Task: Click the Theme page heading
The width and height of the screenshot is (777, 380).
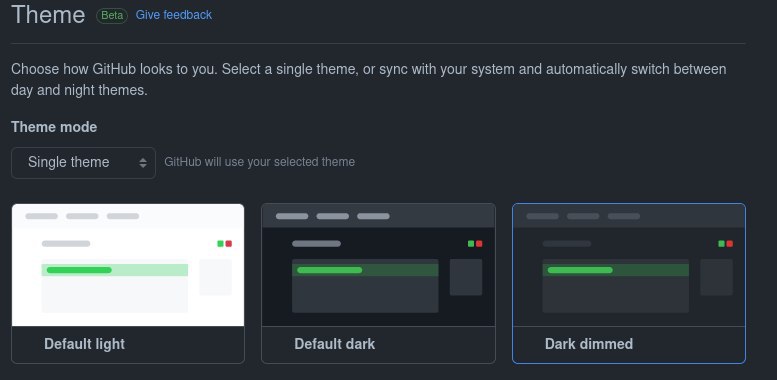Action: (x=48, y=15)
